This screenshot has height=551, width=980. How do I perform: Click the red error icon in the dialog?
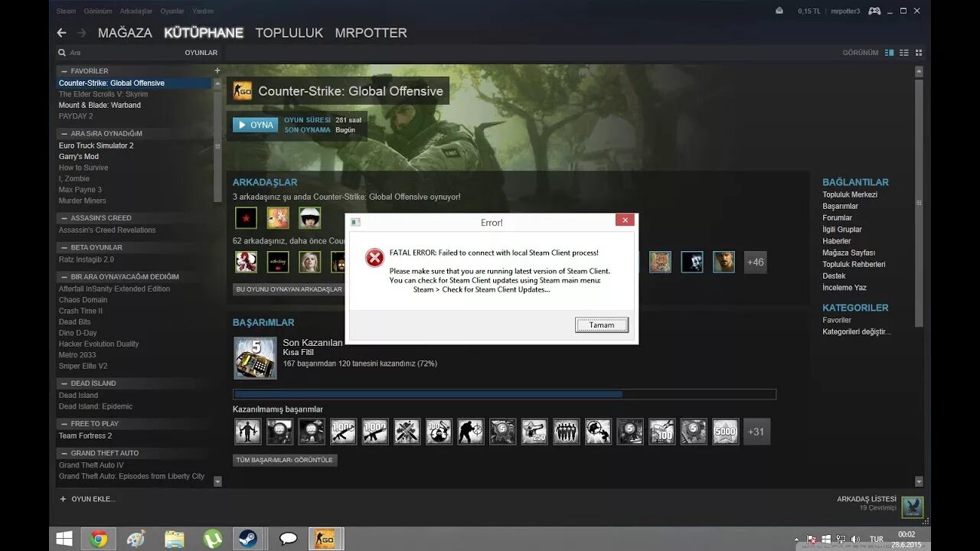point(374,258)
